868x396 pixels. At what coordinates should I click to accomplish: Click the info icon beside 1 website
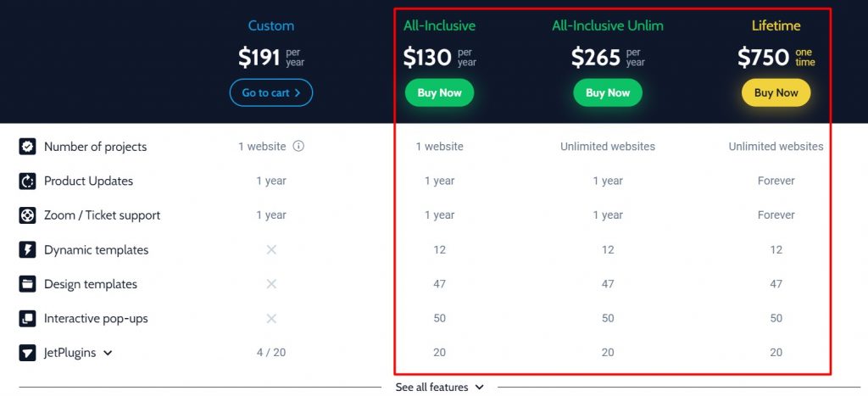point(298,146)
